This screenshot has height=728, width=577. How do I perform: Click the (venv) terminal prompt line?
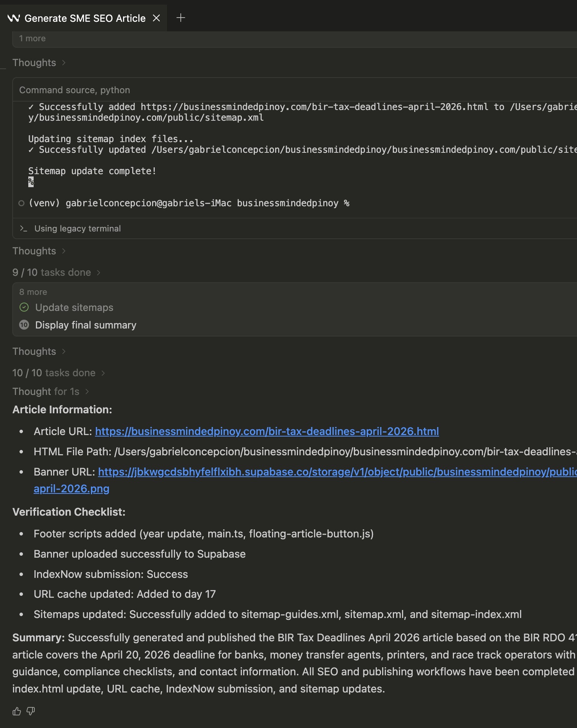pyautogui.click(x=189, y=203)
